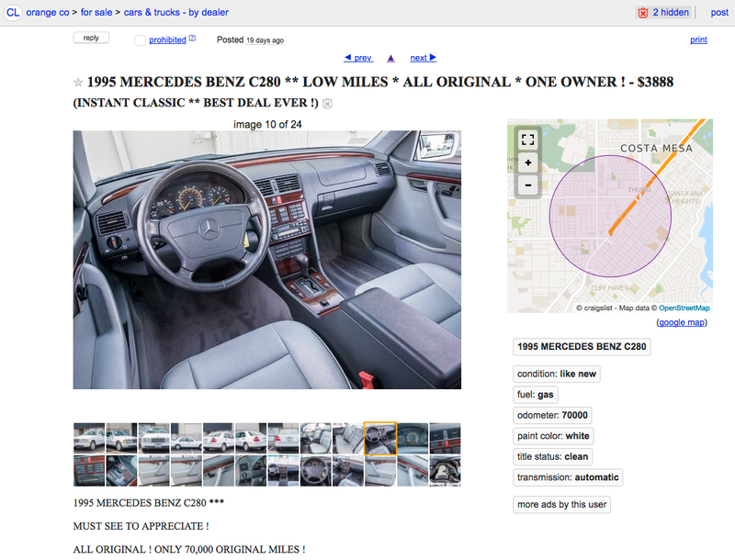
Task: Zoom in on the map
Action: [x=527, y=162]
